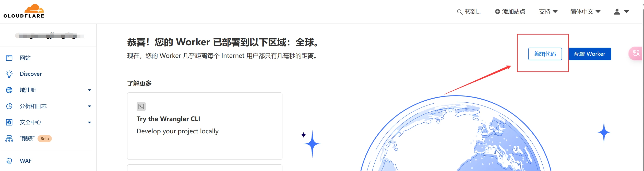Expand the 域注册 submenu arrow
This screenshot has width=644, height=171.
pos(89,90)
